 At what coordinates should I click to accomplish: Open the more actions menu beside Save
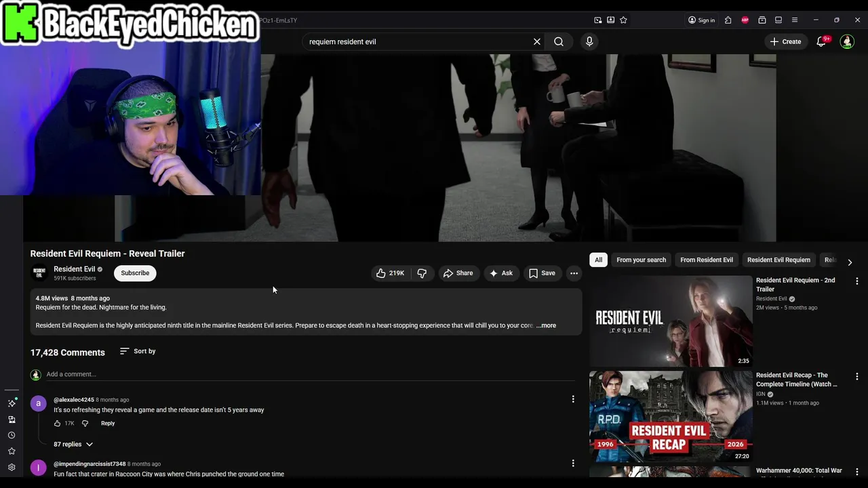tap(574, 273)
